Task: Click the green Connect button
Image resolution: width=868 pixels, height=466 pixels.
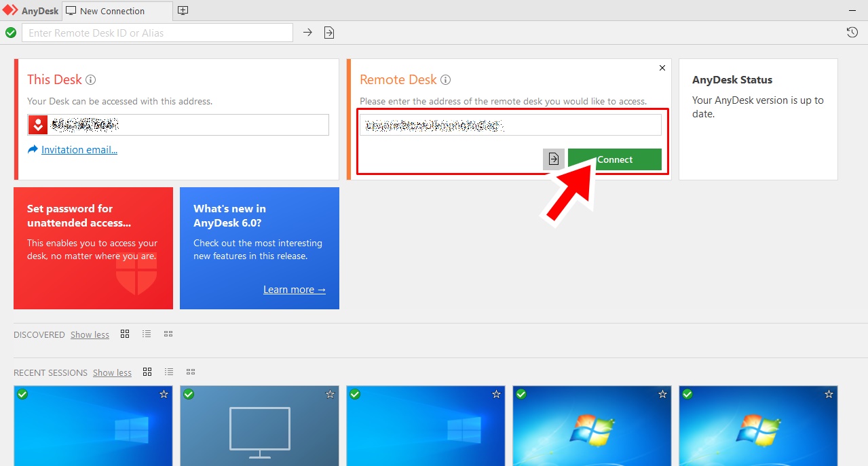Action: (615, 159)
